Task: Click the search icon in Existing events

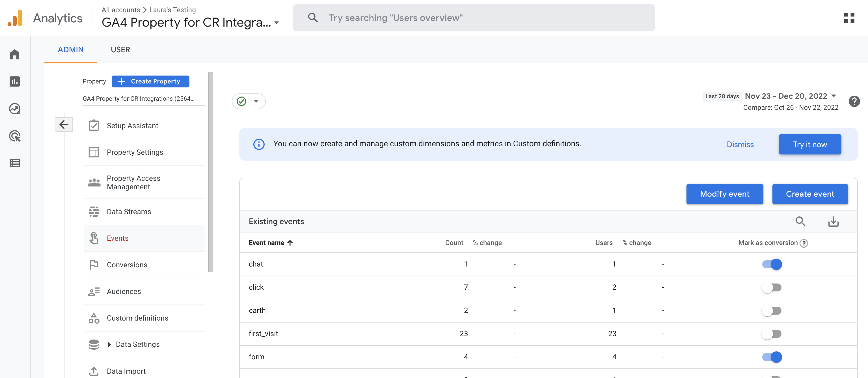Action: pos(800,222)
